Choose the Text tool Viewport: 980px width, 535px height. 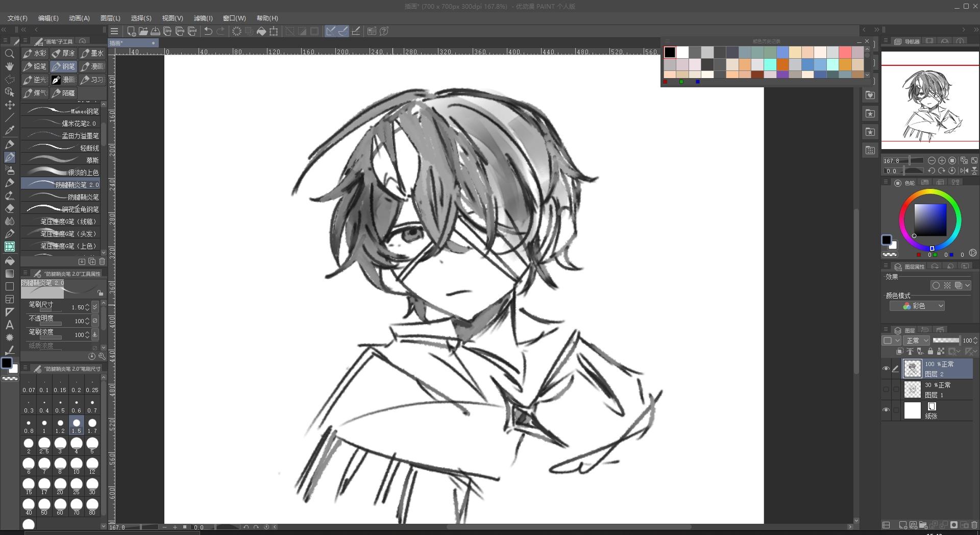coord(10,325)
